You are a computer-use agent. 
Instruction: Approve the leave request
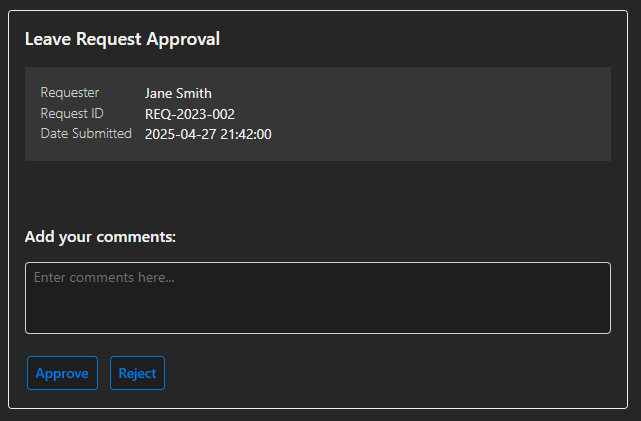tap(63, 373)
